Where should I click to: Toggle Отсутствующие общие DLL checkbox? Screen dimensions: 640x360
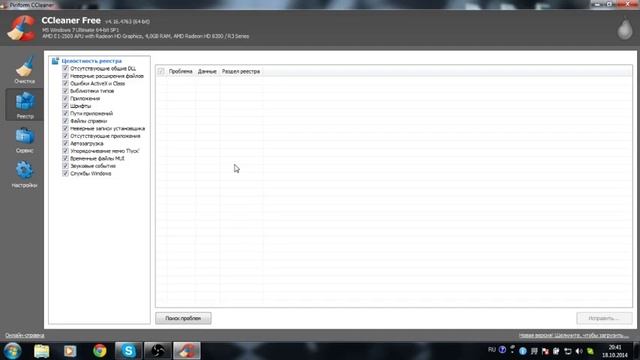[x=65, y=68]
